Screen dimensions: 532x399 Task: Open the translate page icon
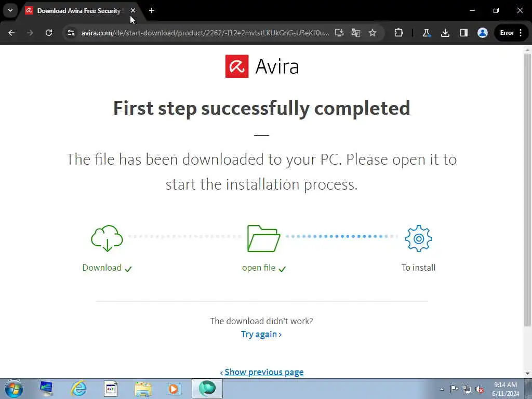tap(355, 33)
